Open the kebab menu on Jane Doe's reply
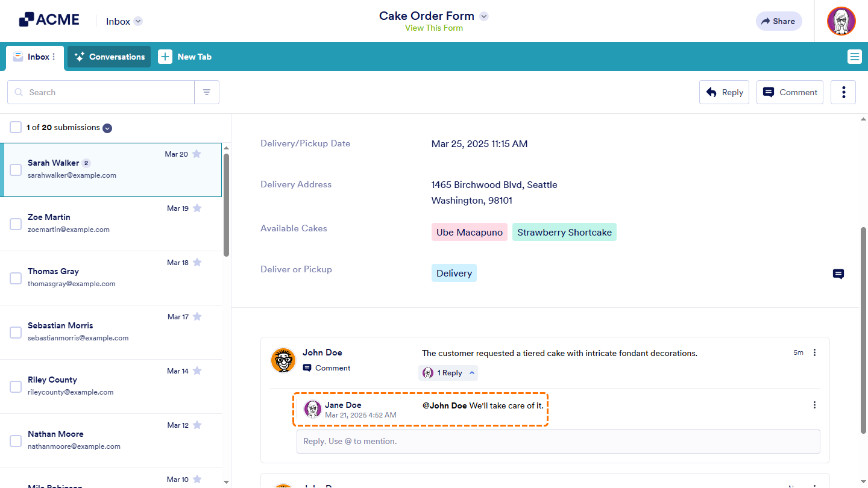Viewport: 868px width, 488px height. (814, 404)
